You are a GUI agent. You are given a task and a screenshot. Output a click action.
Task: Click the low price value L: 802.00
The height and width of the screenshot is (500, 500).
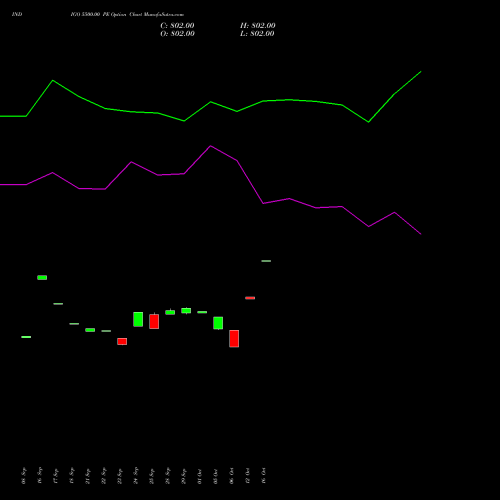click(x=257, y=34)
